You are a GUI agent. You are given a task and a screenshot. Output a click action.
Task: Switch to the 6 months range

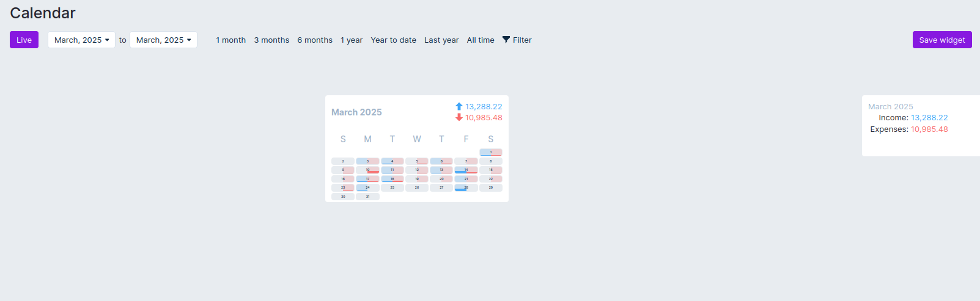click(315, 40)
